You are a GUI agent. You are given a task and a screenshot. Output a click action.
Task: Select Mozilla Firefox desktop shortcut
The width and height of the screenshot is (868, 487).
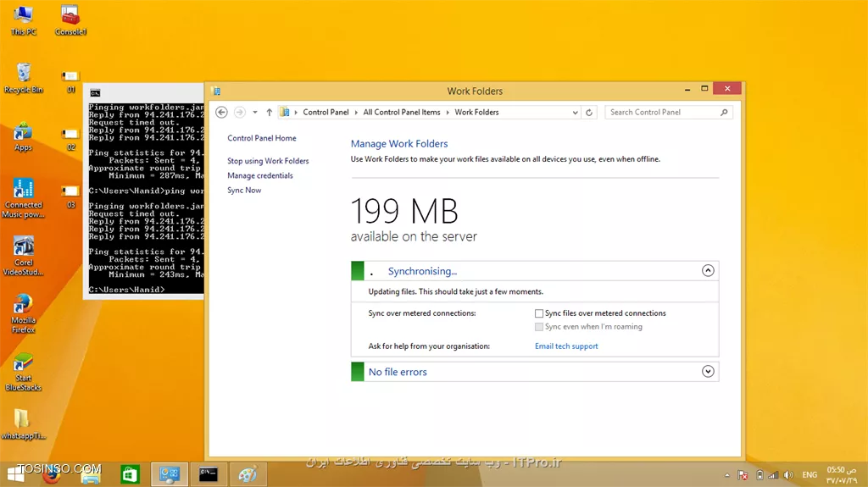(23, 313)
